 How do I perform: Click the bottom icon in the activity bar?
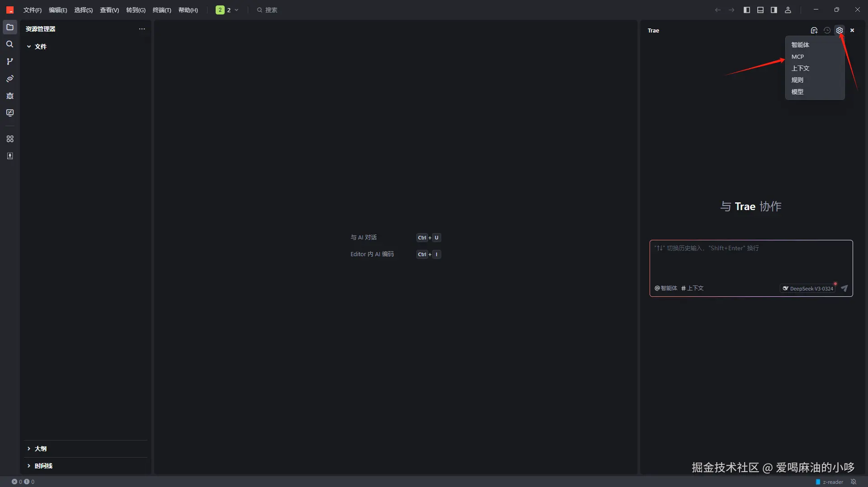click(x=9, y=156)
